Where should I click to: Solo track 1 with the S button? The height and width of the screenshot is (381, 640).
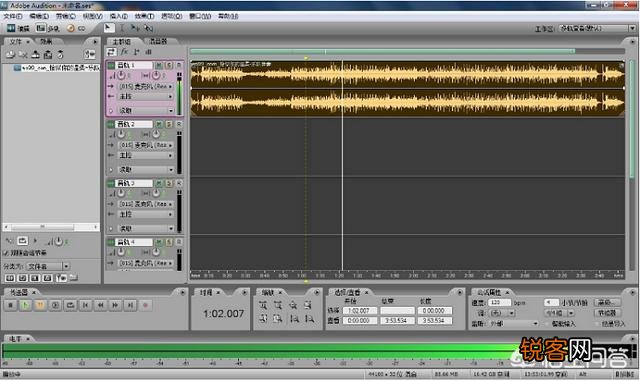pyautogui.click(x=169, y=65)
